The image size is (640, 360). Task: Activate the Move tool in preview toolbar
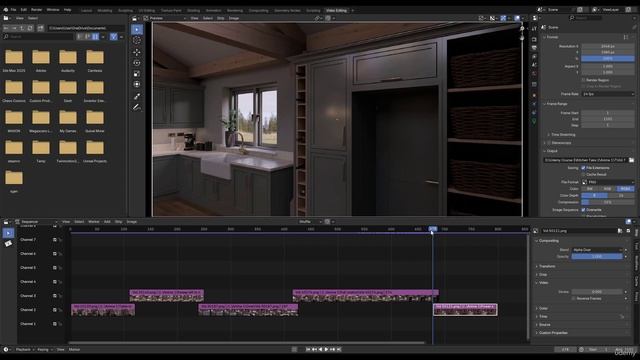point(137,52)
